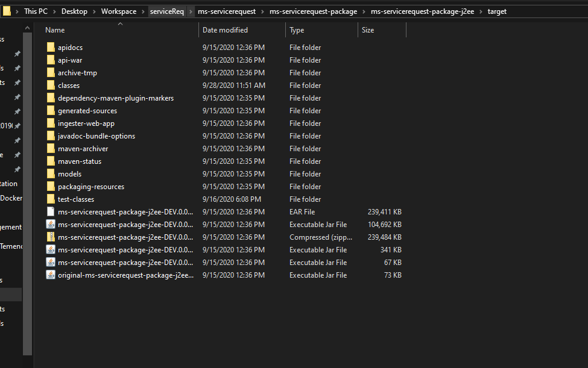Select the classes folder icon
This screenshot has width=588, height=368.
(x=51, y=86)
